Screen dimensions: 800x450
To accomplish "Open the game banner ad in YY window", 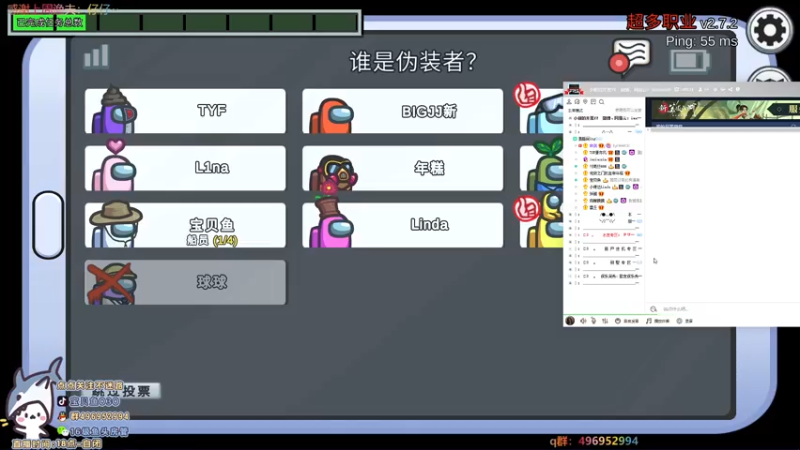I will pyautogui.click(x=722, y=111).
